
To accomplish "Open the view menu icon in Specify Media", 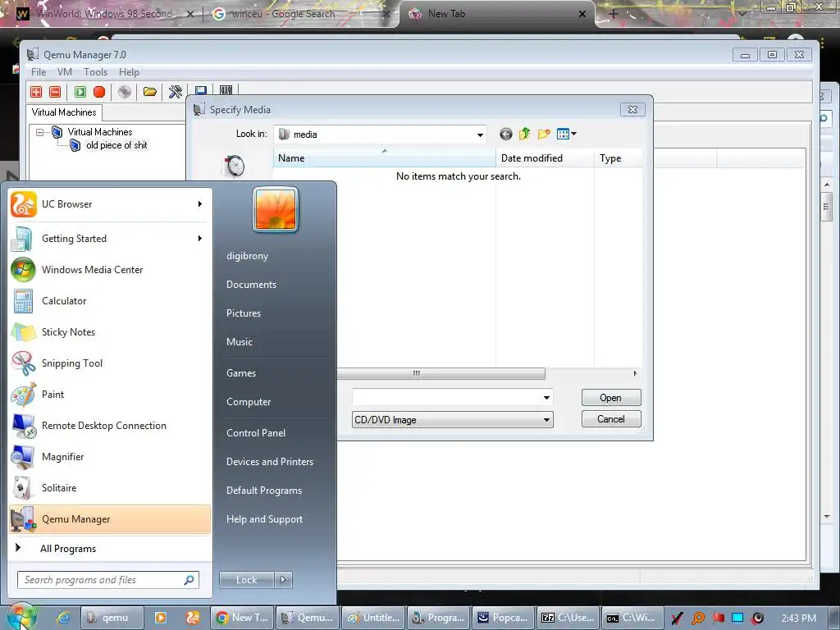I will tap(566, 134).
